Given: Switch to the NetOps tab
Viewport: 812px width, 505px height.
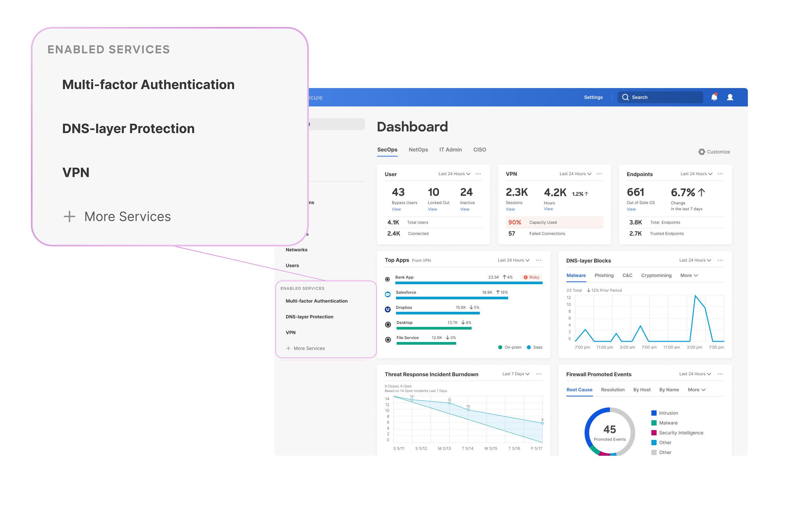Looking at the screenshot, I should pyautogui.click(x=419, y=150).
